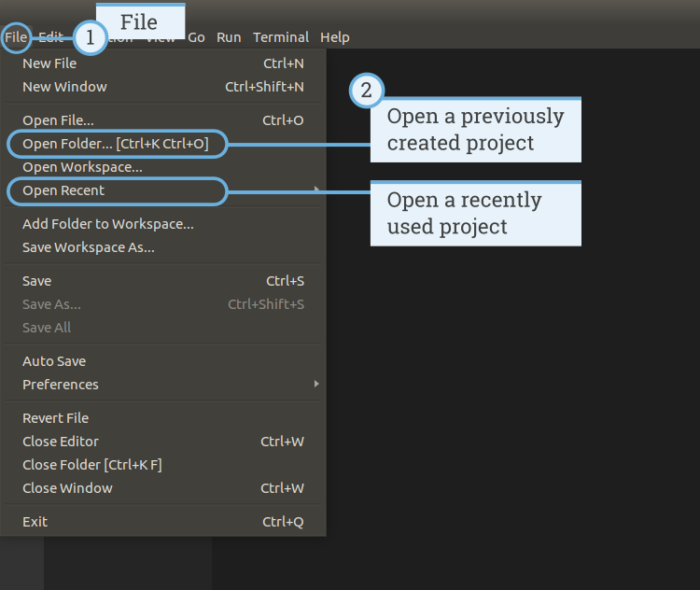
Task: Toggle the Auto Save option
Action: pos(163,361)
